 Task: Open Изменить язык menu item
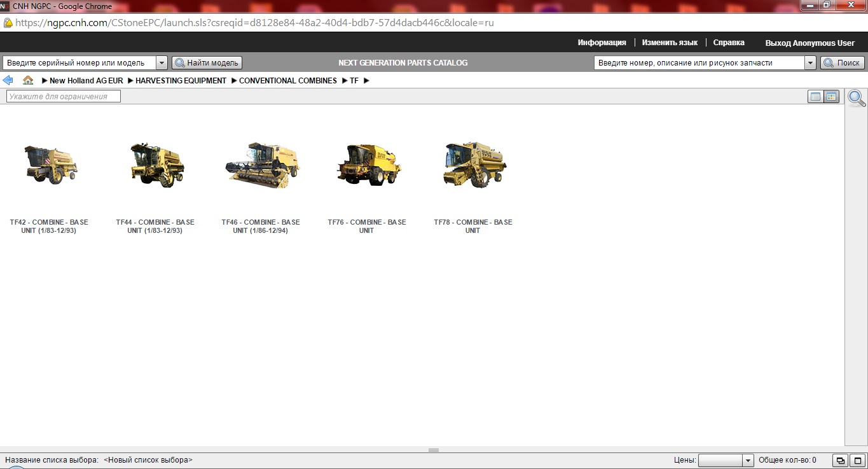click(670, 43)
